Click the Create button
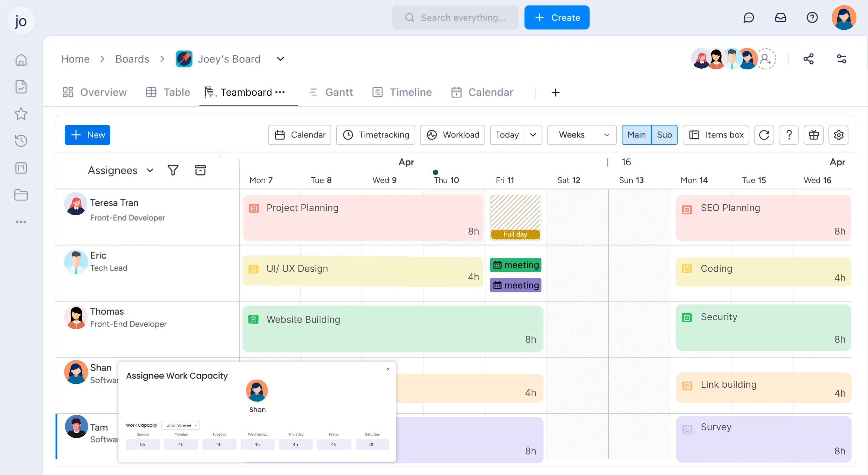The image size is (868, 475). pyautogui.click(x=557, y=17)
